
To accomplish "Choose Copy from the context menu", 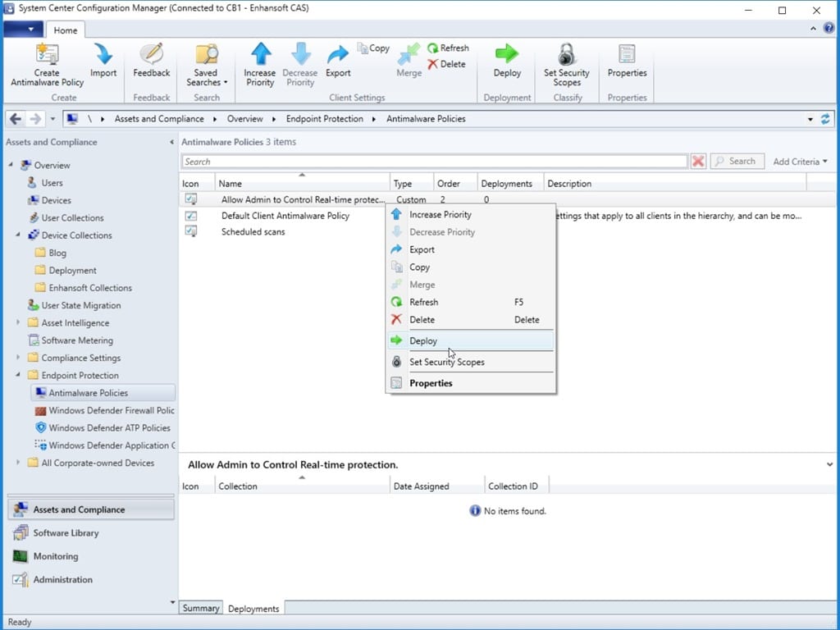I will (x=471, y=267).
